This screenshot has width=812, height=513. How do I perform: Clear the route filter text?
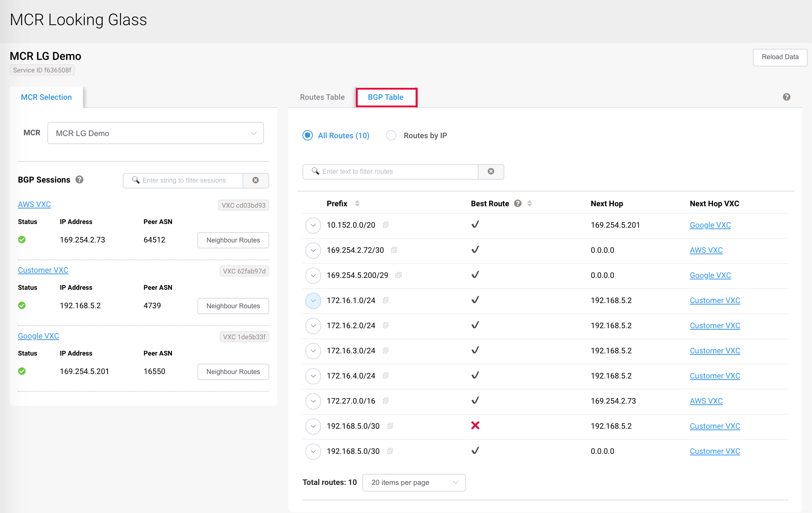pos(491,171)
